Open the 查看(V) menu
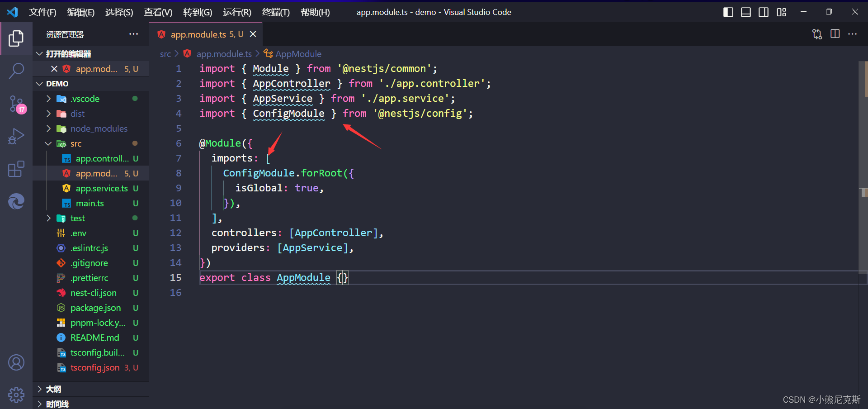868x409 pixels. click(x=158, y=12)
